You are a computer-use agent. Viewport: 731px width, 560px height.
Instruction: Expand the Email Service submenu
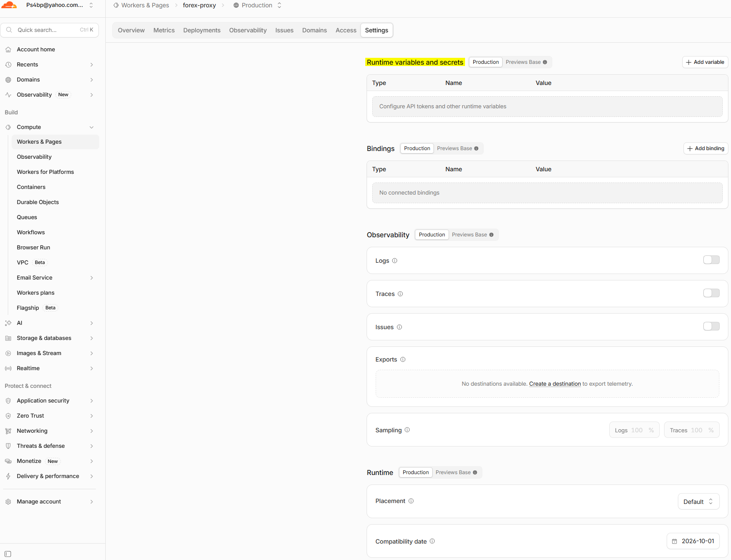point(92,278)
